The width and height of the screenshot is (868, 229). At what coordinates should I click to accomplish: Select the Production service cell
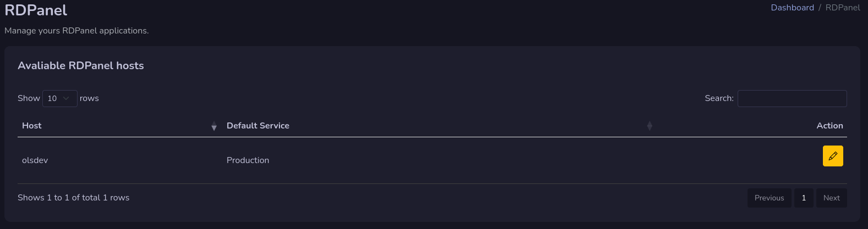pyautogui.click(x=248, y=160)
